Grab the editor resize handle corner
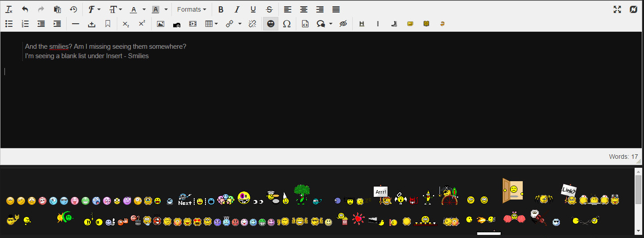 click(x=640, y=161)
